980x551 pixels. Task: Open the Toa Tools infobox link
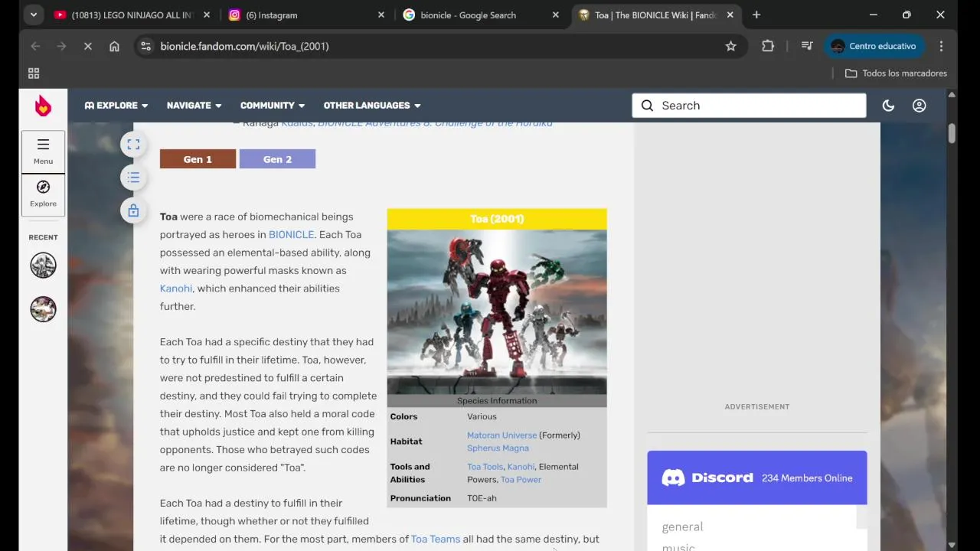click(485, 466)
